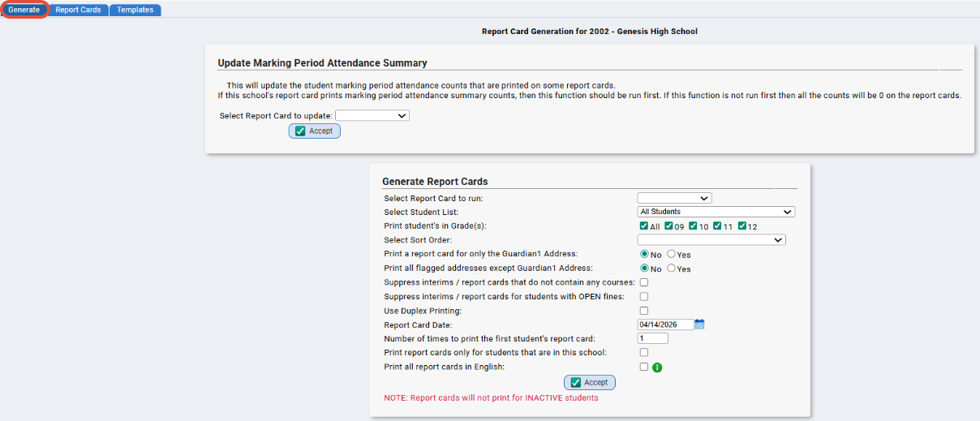The image size is (980, 421).
Task: Uncheck the grade 10 checkbox
Action: coord(693,226)
